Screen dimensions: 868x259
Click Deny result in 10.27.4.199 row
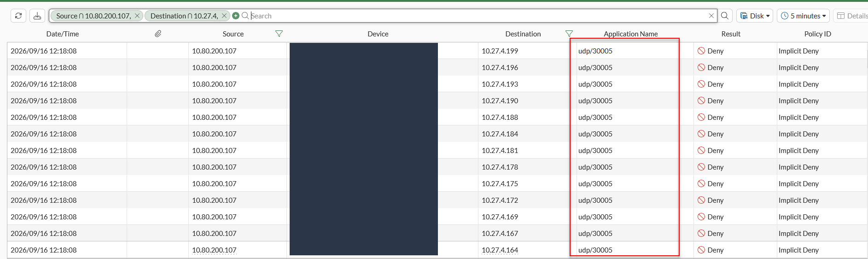pyautogui.click(x=716, y=51)
